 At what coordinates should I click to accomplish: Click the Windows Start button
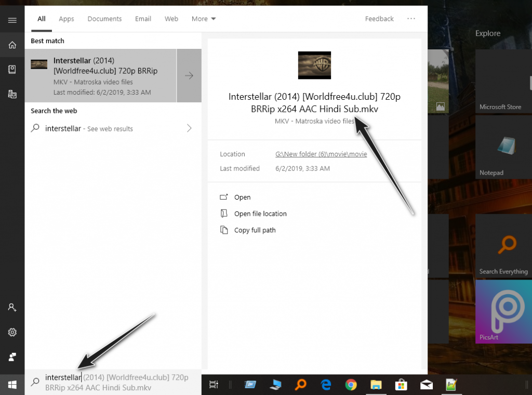click(12, 385)
